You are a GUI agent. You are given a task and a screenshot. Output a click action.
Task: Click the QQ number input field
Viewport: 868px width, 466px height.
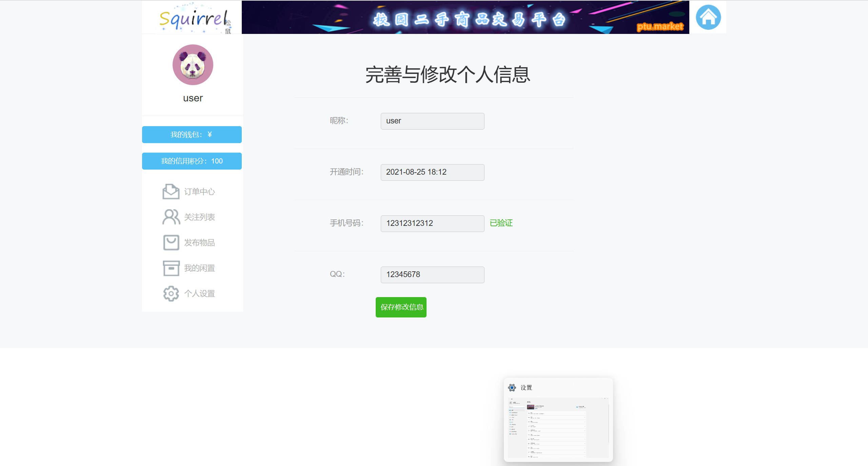point(432,274)
